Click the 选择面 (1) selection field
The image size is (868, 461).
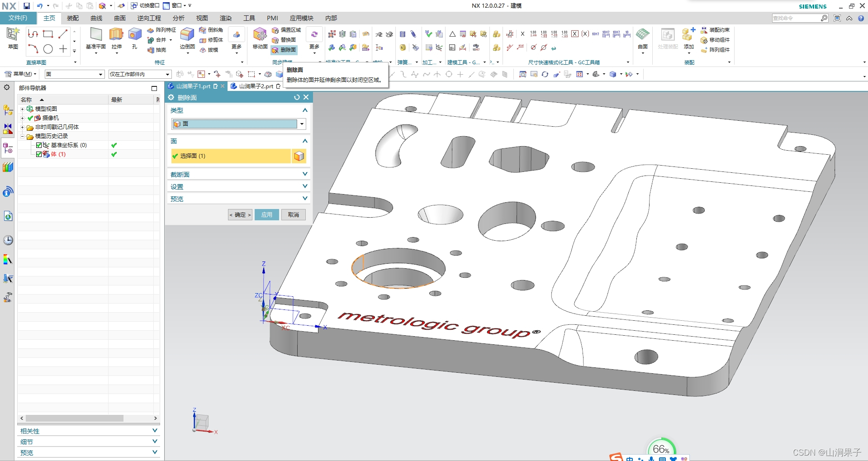point(231,156)
